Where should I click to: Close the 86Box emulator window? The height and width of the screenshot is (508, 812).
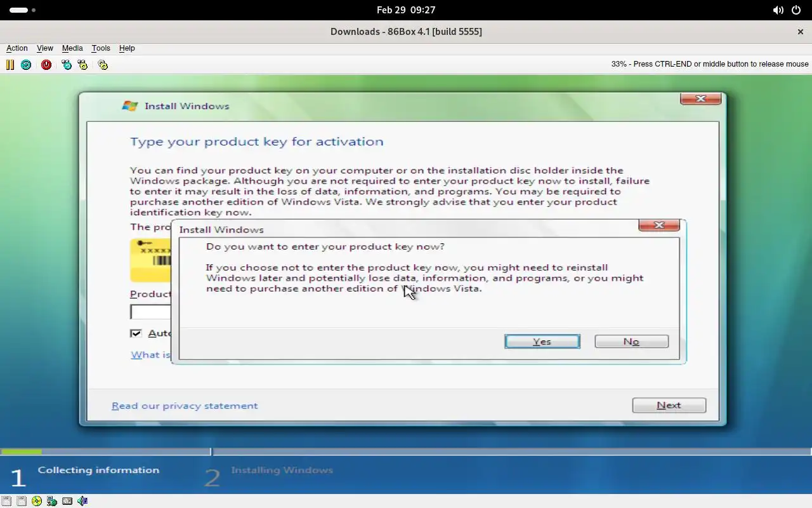(x=801, y=32)
